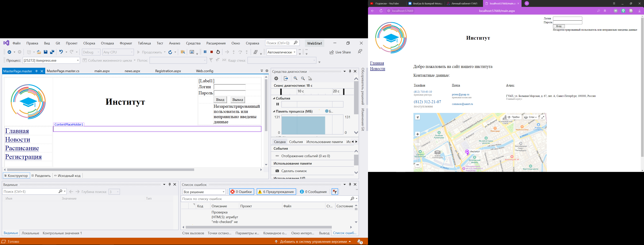The height and width of the screenshot is (245, 644).
Task: Open the Глубина поиска depth dropdown
Action: click(x=114, y=192)
